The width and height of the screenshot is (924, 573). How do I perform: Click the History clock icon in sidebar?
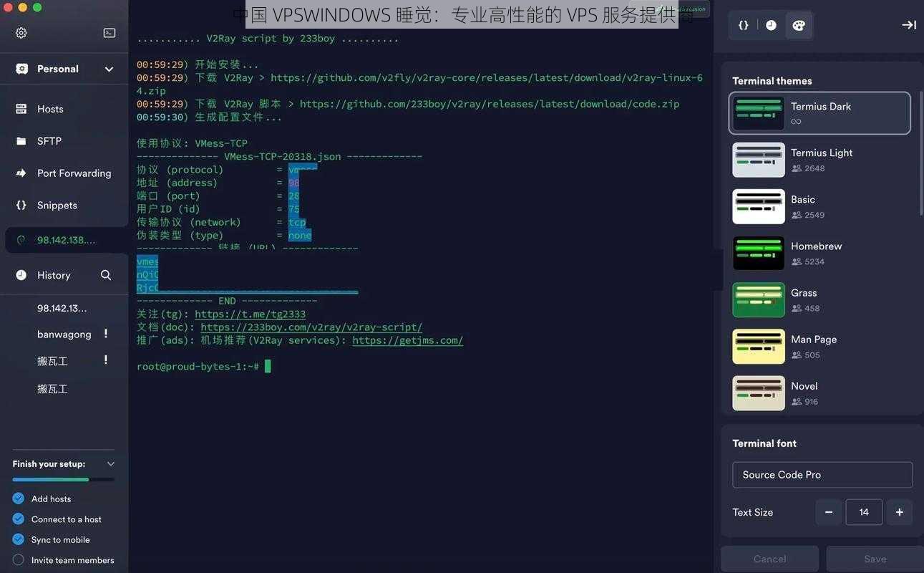point(21,275)
